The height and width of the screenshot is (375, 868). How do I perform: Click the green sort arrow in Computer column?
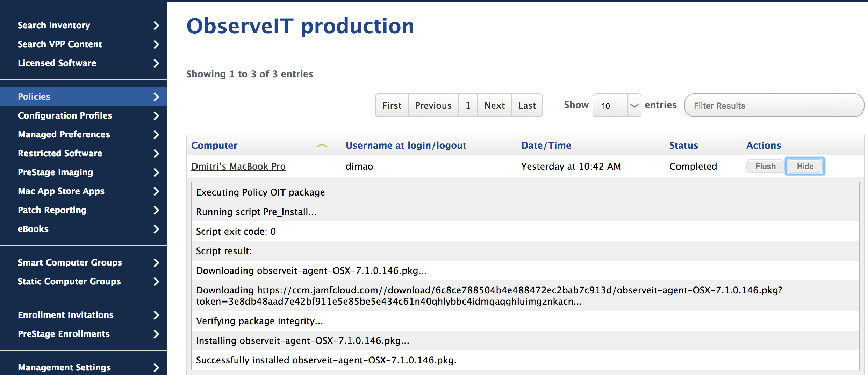pyautogui.click(x=322, y=146)
